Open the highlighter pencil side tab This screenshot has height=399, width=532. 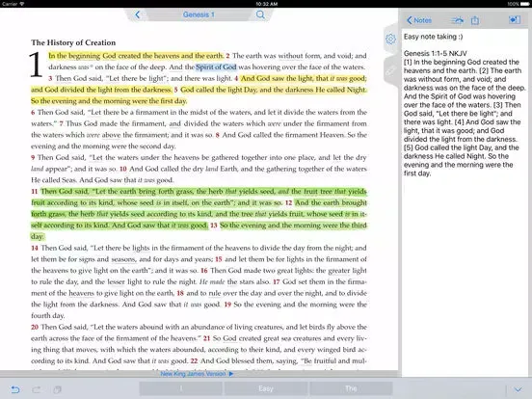(390, 71)
